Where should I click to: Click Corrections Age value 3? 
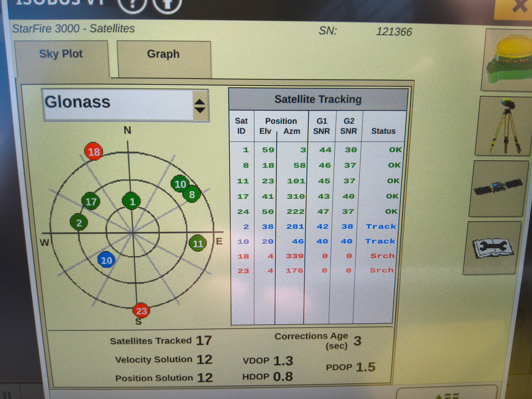357,341
